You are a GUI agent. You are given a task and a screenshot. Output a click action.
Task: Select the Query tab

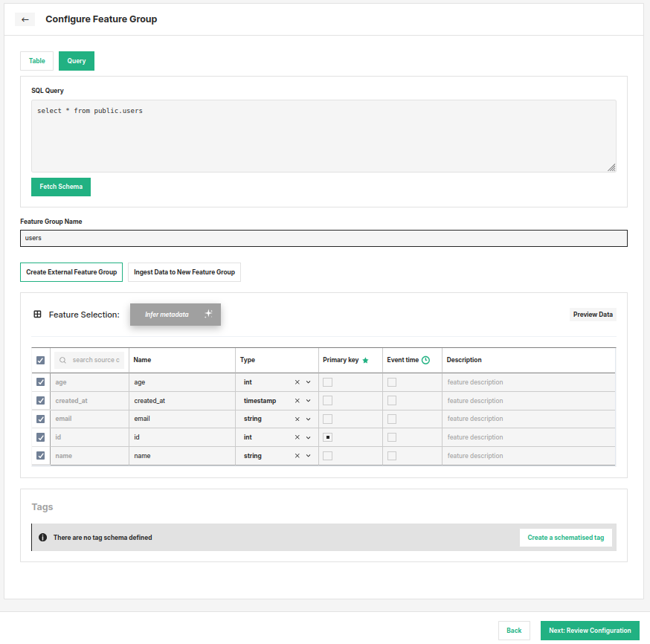tap(76, 60)
